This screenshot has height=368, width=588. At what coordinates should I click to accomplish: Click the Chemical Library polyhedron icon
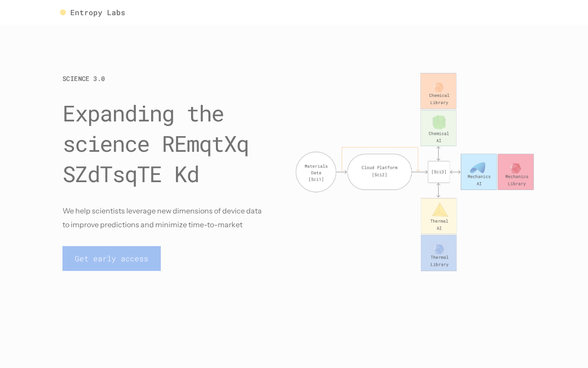tap(439, 87)
